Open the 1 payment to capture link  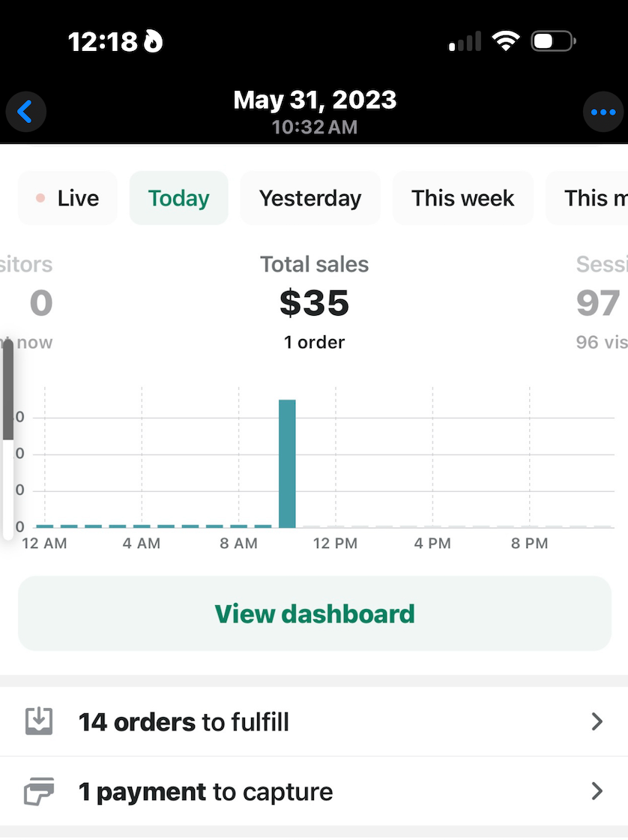point(205,792)
